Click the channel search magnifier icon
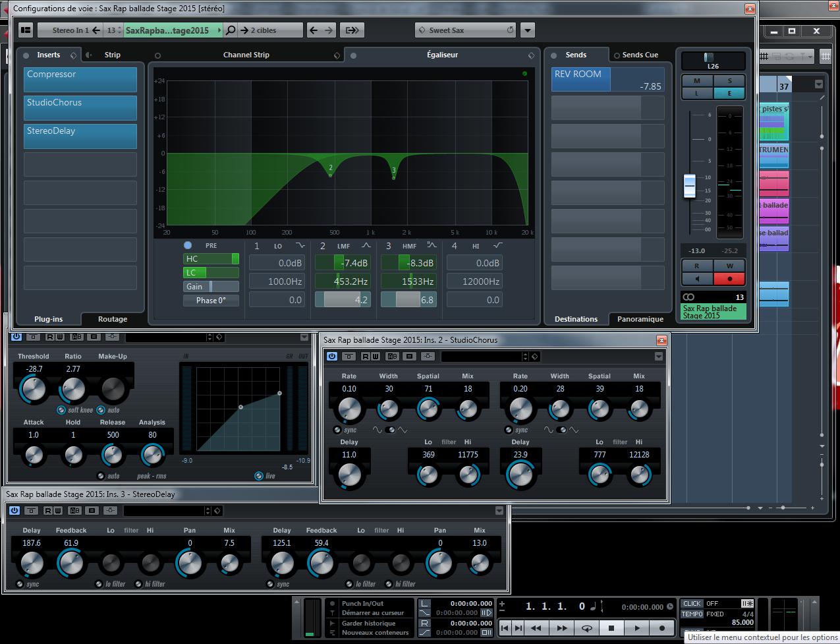Image resolution: width=840 pixels, height=644 pixels. click(231, 30)
